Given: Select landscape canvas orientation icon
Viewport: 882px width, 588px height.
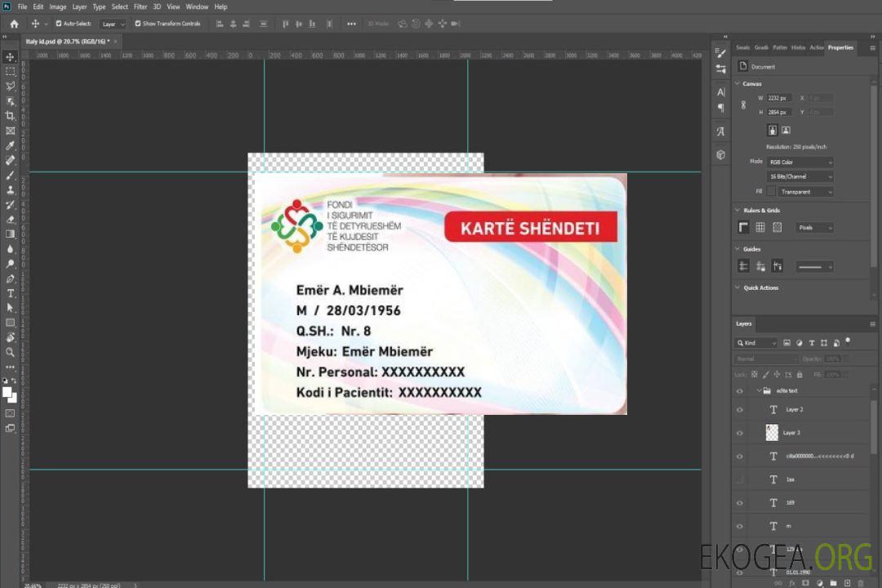Looking at the screenshot, I should click(x=786, y=130).
